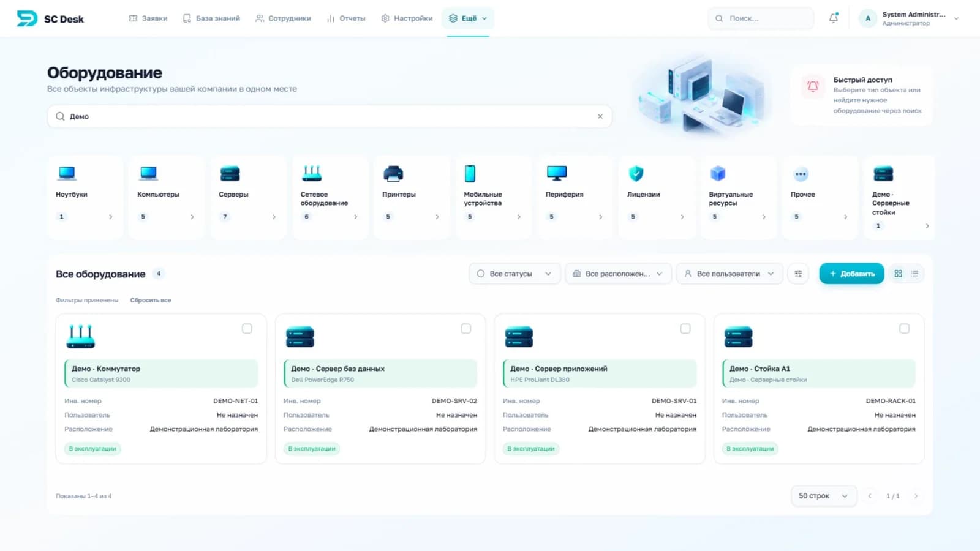The height and width of the screenshot is (551, 980).
Task: Switch to list view
Action: coord(915,274)
